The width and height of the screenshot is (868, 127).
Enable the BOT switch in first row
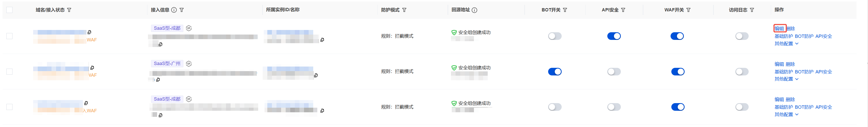pyautogui.click(x=555, y=36)
